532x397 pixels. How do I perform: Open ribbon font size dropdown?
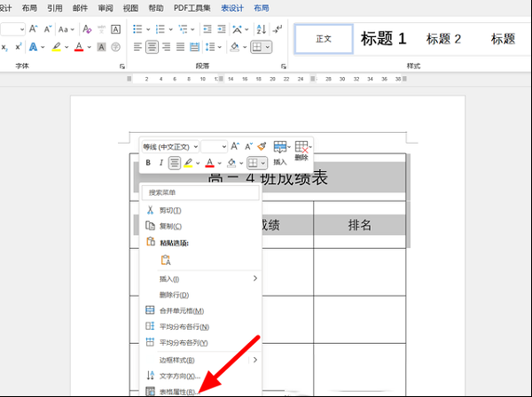click(21, 29)
